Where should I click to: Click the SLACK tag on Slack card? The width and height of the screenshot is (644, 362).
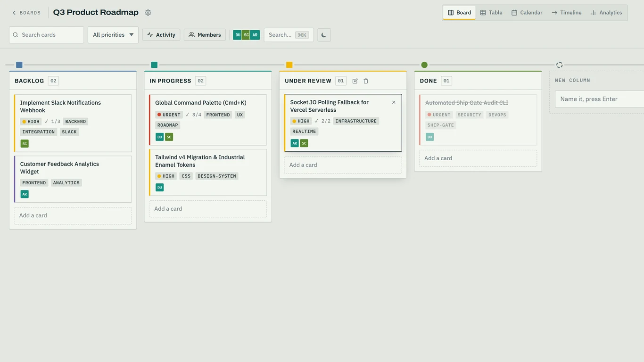tap(69, 132)
